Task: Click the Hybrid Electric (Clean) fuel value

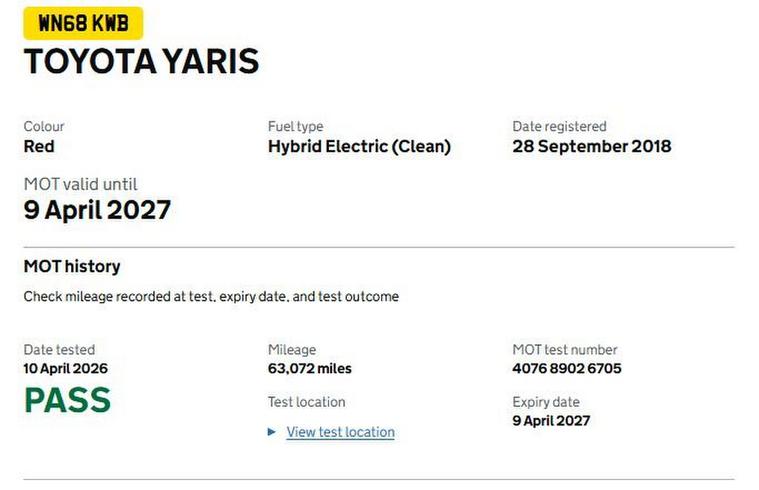Action: click(x=359, y=146)
